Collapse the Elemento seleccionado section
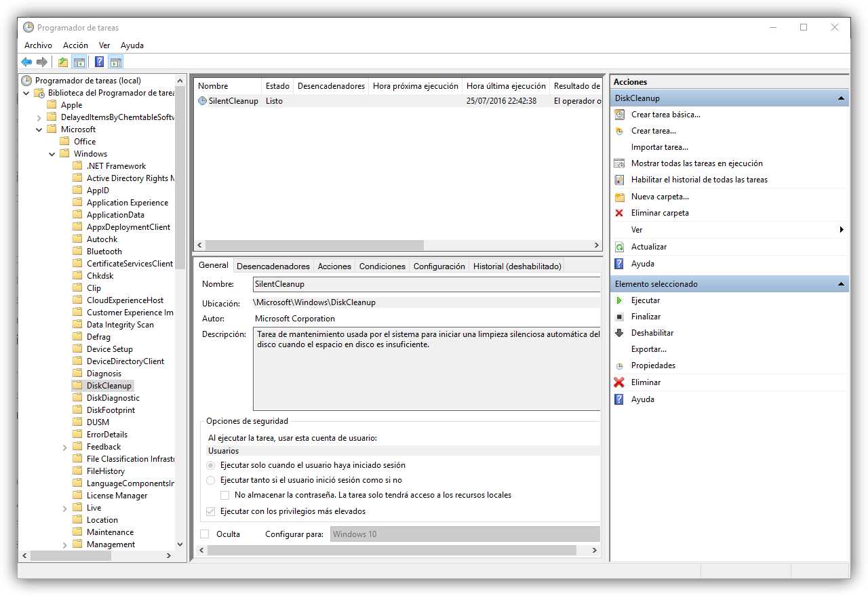Screen dimensions: 868x596 841,284
